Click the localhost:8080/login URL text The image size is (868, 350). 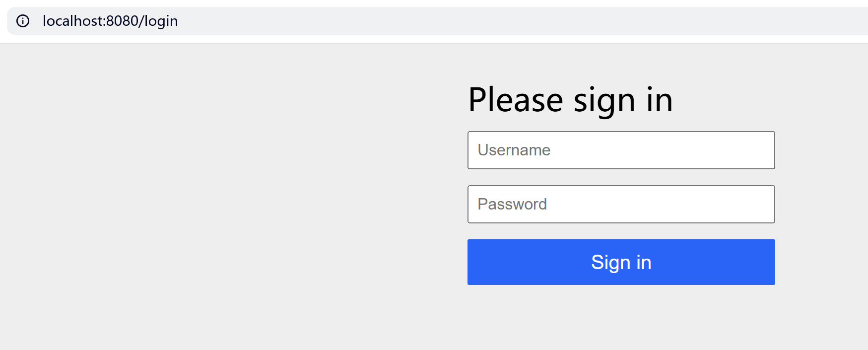point(110,21)
